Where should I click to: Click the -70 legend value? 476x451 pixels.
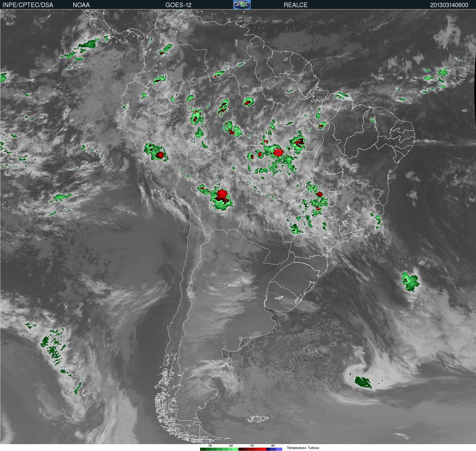pos(251,446)
